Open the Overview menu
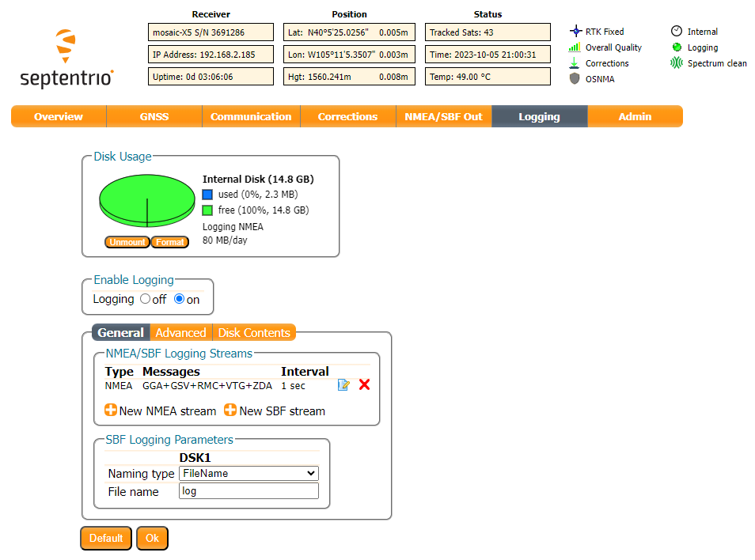Image resolution: width=755 pixels, height=560 pixels. 59,116
